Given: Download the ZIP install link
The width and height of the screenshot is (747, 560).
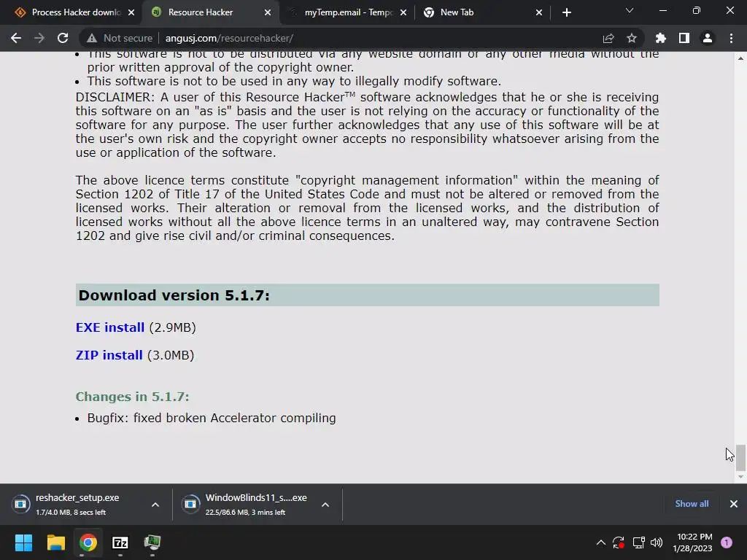Looking at the screenshot, I should pos(109,355).
